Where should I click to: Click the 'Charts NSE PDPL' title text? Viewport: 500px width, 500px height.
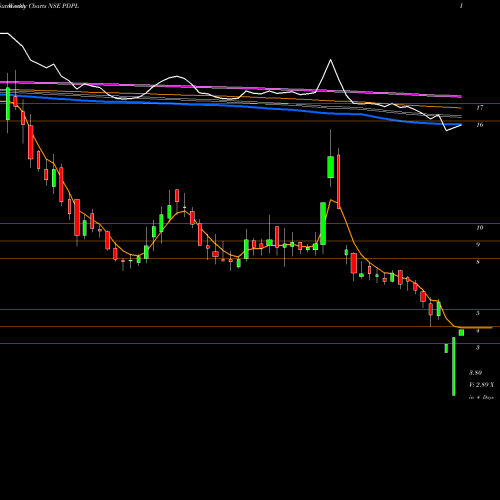click(x=54, y=6)
